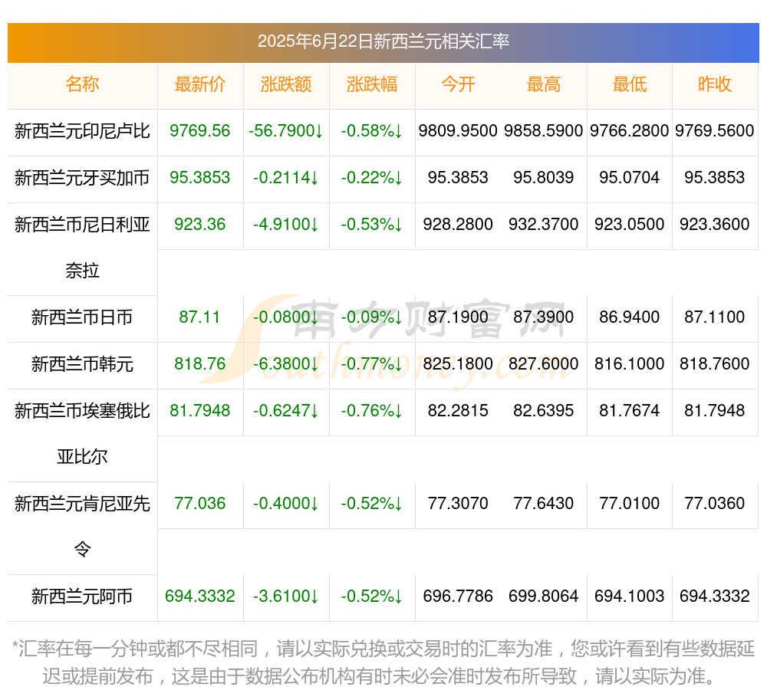This screenshot has height=700, width=767.
Task: Click opening value '9809.9500'
Action: pyautogui.click(x=458, y=131)
